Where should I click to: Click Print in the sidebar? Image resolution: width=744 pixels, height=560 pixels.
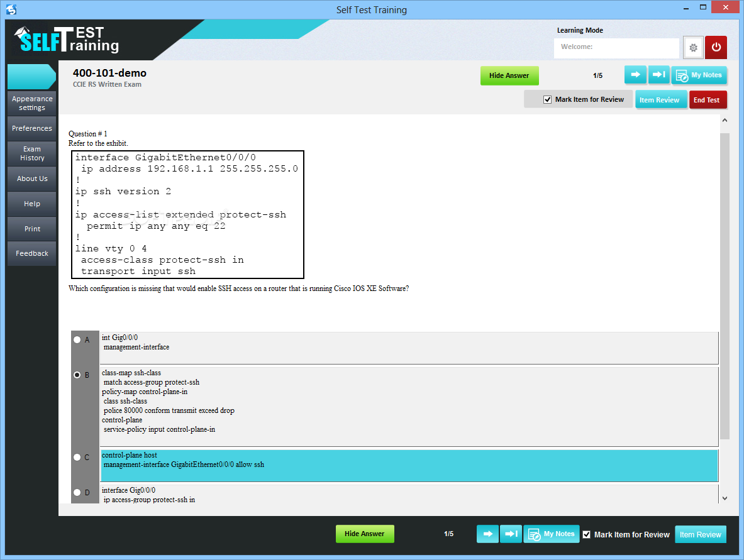[x=32, y=229]
